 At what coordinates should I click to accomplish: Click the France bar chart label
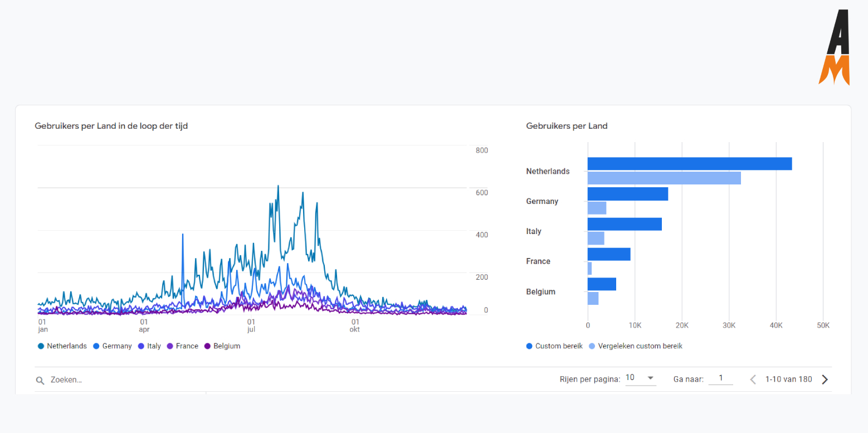pyautogui.click(x=538, y=261)
